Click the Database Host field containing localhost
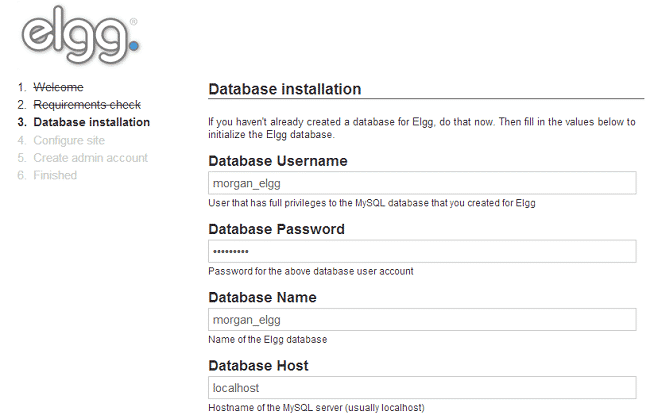 point(422,388)
